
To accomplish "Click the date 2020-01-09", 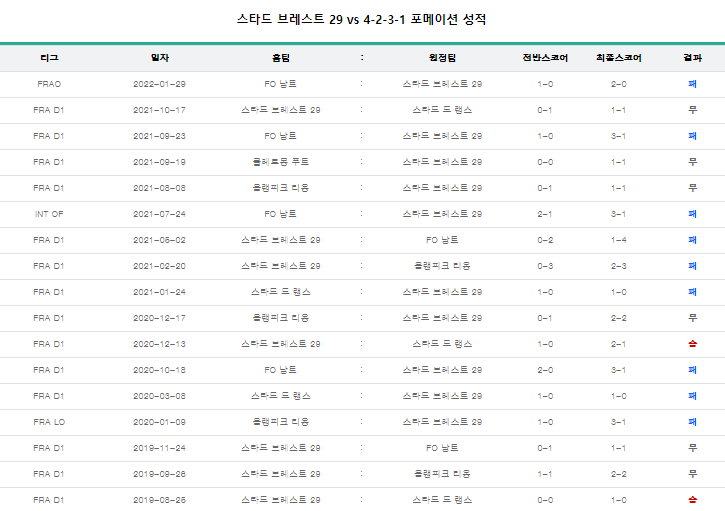I will (160, 422).
